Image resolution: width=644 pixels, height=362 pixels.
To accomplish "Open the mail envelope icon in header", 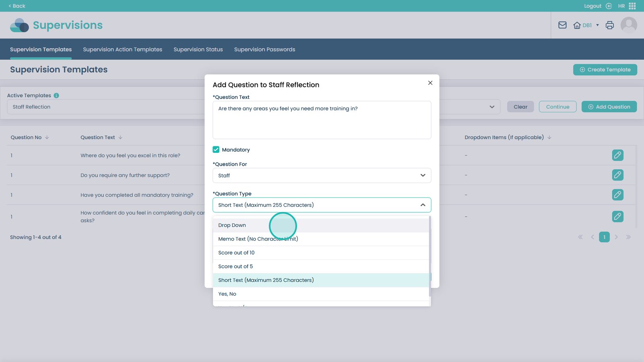I will (562, 25).
